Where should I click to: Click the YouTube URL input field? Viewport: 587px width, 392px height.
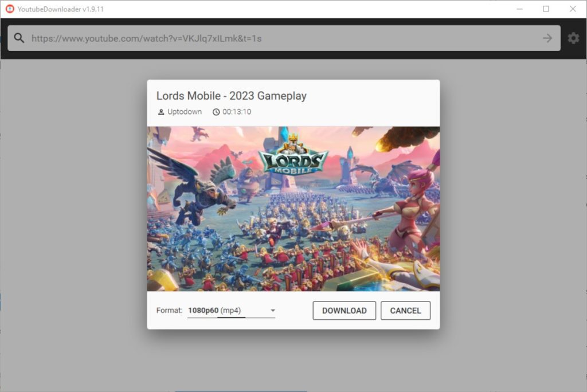coord(284,38)
